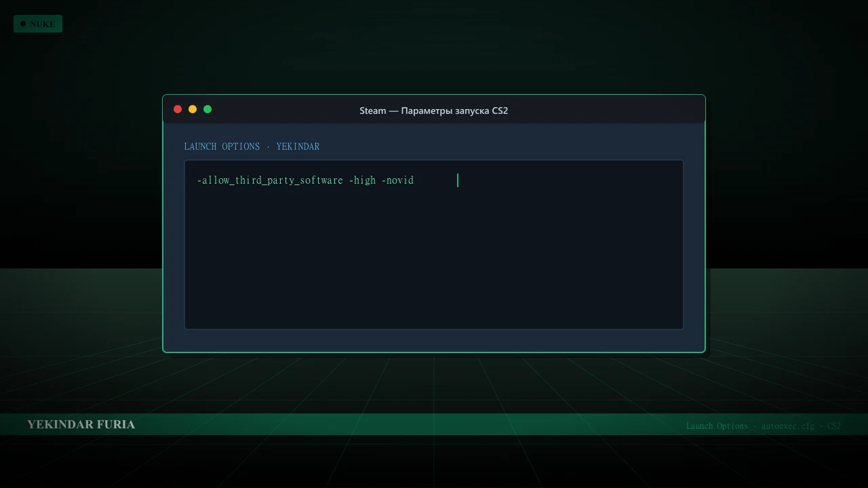868x488 pixels.
Task: Click the 'Steam — Параметры запуска CS2' title
Action: [434, 110]
